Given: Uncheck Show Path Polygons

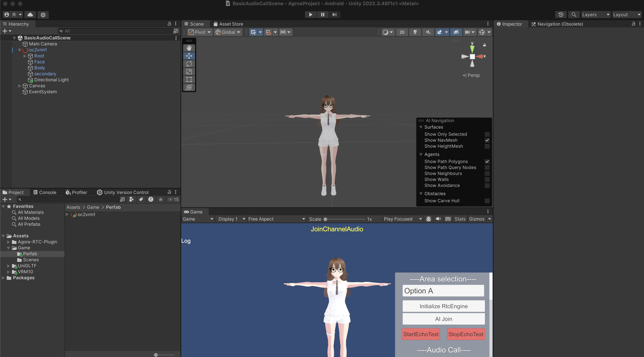Looking at the screenshot, I should [487, 161].
